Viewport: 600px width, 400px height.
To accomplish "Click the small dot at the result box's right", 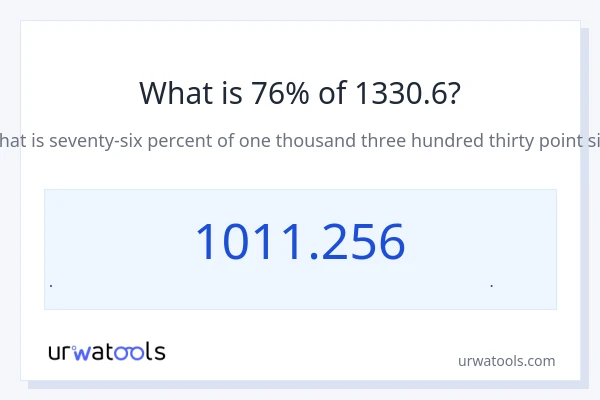I will coord(491,286).
